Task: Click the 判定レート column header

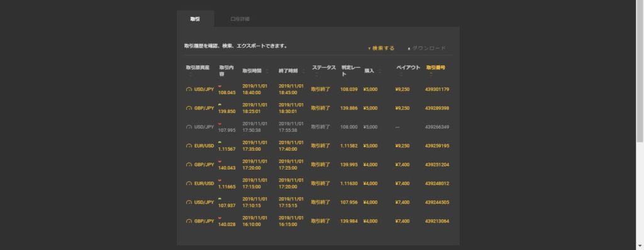Action: 350,71
